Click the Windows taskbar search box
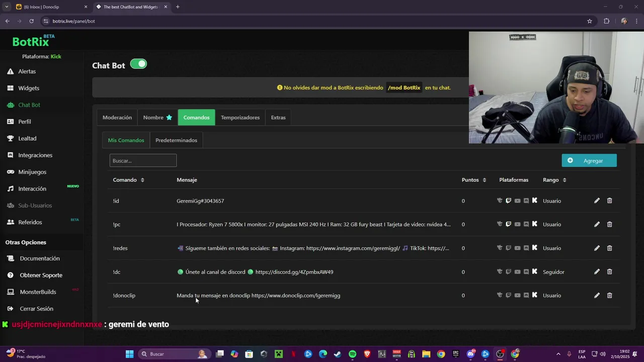644x362 pixels. point(174,354)
